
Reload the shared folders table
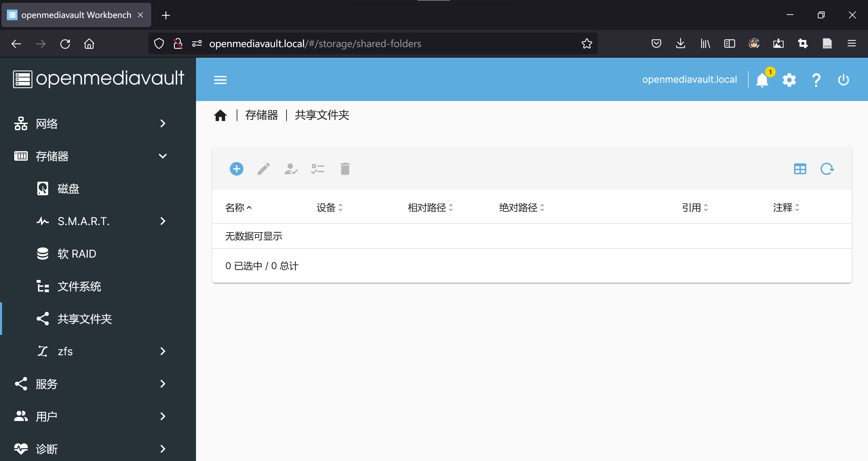pos(827,169)
